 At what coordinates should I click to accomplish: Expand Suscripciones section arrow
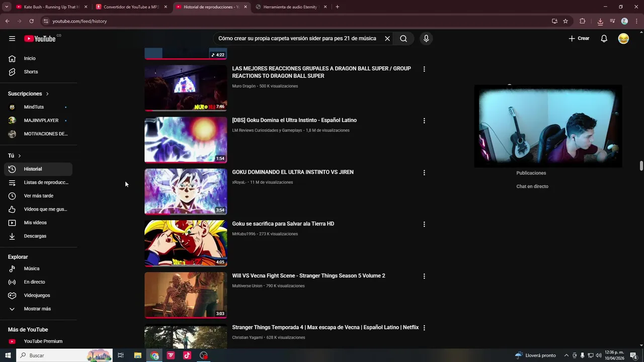47,94
